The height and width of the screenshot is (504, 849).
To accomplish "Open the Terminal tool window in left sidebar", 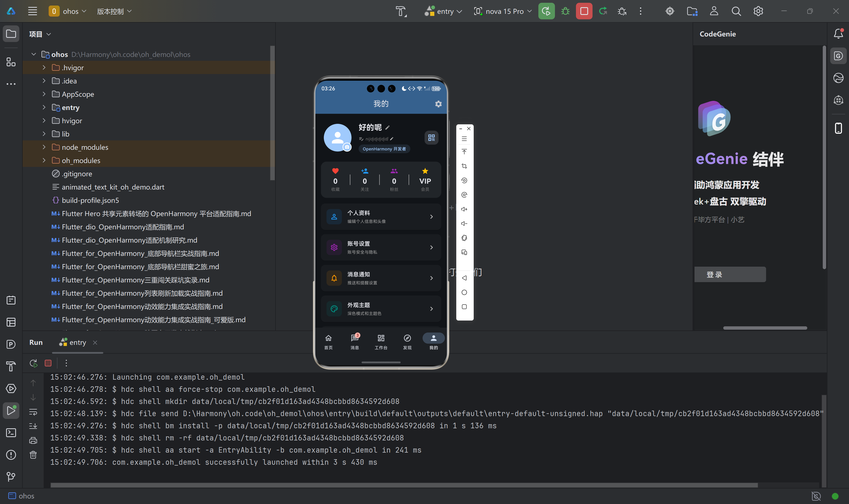I will coord(11,432).
